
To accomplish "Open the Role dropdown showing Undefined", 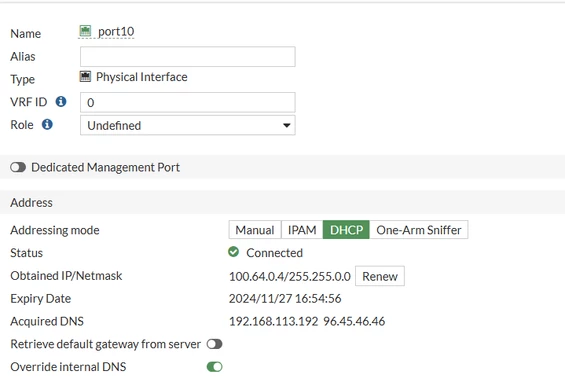I will point(188,125).
